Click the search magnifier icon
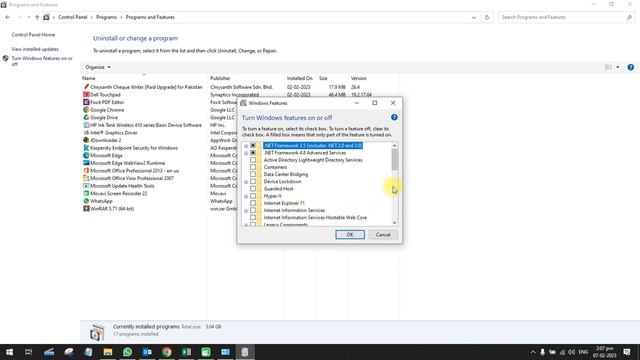The width and height of the screenshot is (640, 360). point(629,17)
